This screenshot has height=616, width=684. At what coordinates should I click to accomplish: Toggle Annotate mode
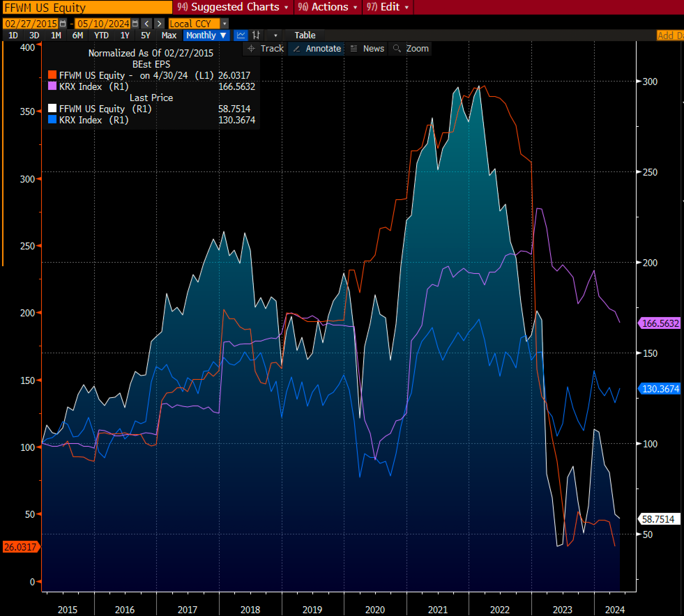click(317, 48)
